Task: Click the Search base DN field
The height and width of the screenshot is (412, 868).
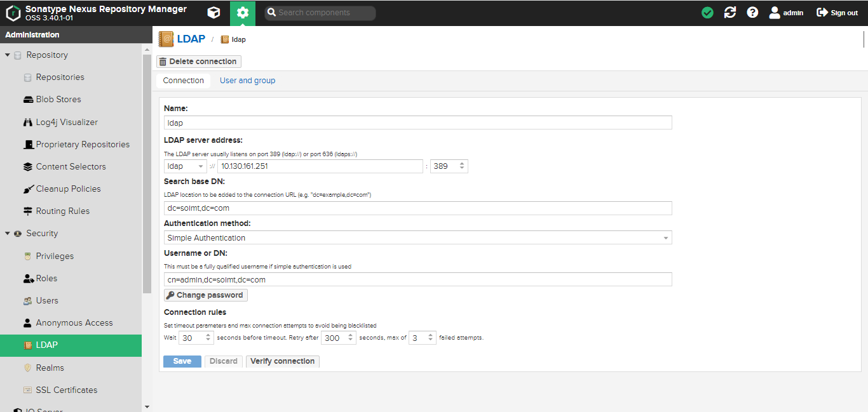Action: (417, 209)
